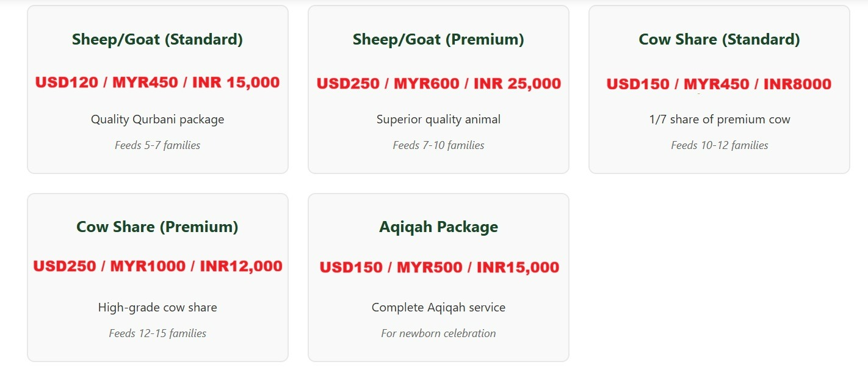Select the Aqiqah Package title
Image resolution: width=868 pixels, height=378 pixels.
point(438,227)
